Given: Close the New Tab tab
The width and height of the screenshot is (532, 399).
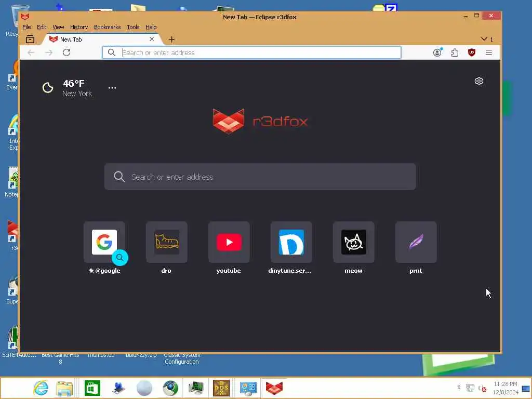Looking at the screenshot, I should (x=152, y=39).
